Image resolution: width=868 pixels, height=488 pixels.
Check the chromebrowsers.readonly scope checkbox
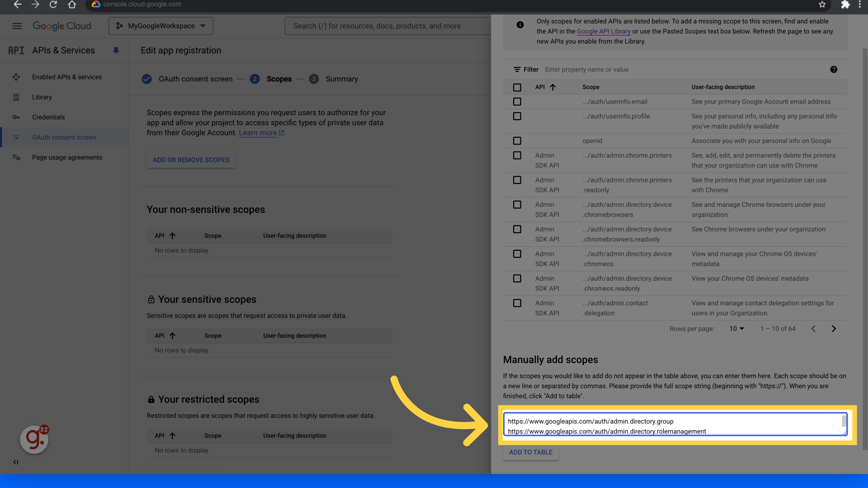coord(517,230)
